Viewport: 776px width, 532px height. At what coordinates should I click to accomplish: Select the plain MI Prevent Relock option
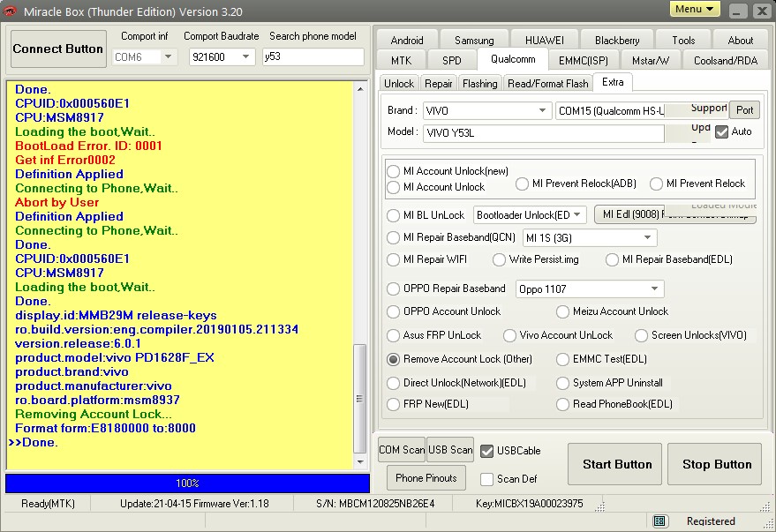pyautogui.click(x=656, y=184)
